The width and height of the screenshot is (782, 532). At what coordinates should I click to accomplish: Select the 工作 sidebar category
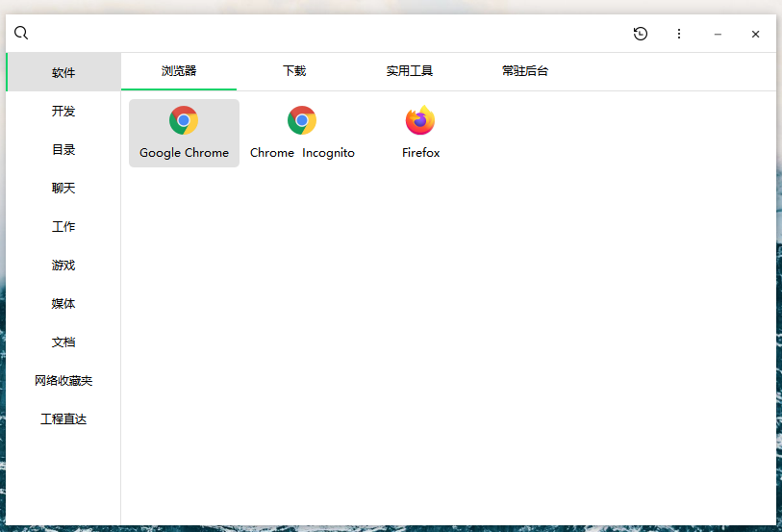point(63,226)
